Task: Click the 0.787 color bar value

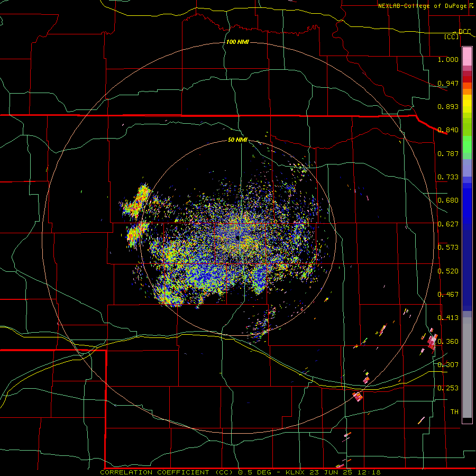Action: tap(448, 153)
